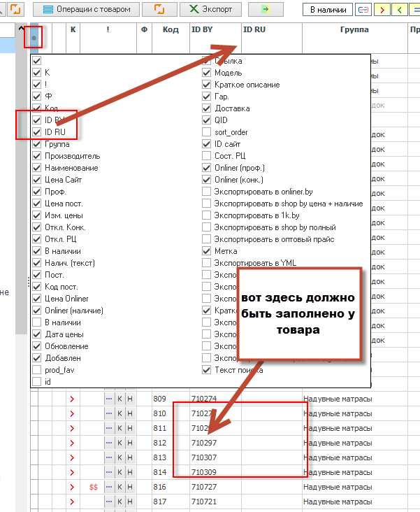Toggle the Текст поиска checkbox
The image size is (420, 512).
[x=207, y=370]
